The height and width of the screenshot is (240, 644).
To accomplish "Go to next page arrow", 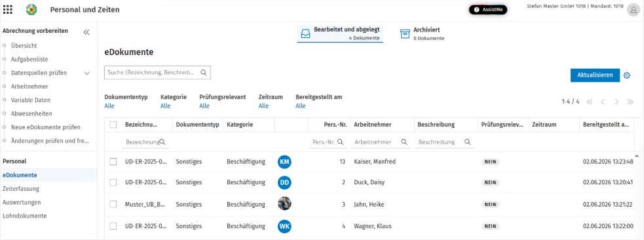I will pos(616,102).
